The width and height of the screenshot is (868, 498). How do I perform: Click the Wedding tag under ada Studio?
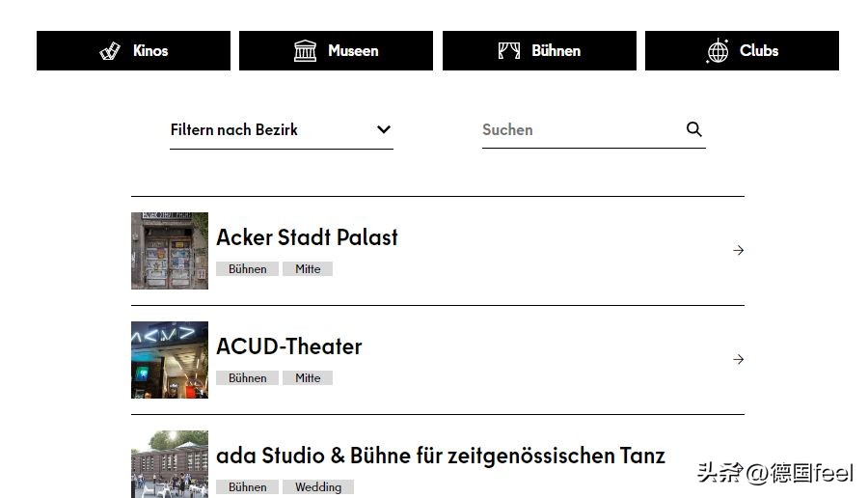click(x=318, y=487)
